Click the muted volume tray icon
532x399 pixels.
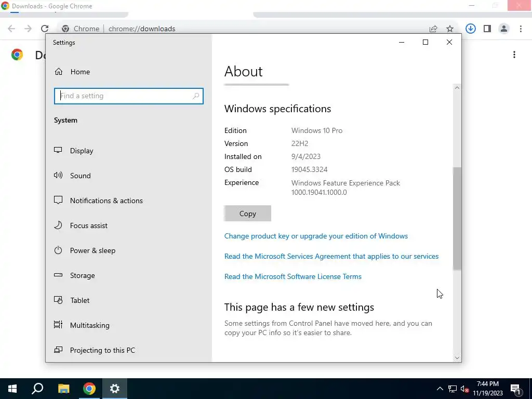coord(465,389)
